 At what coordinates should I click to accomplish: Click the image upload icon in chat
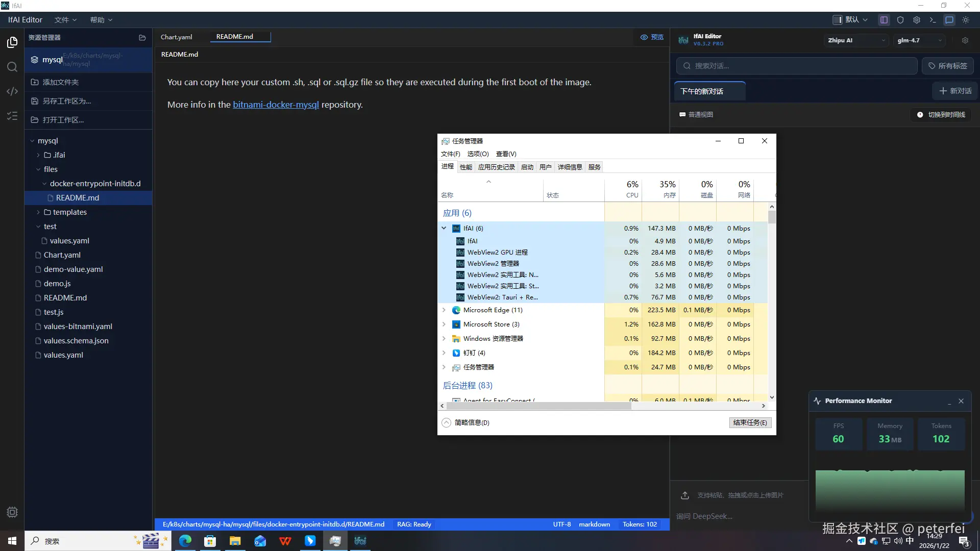(685, 495)
